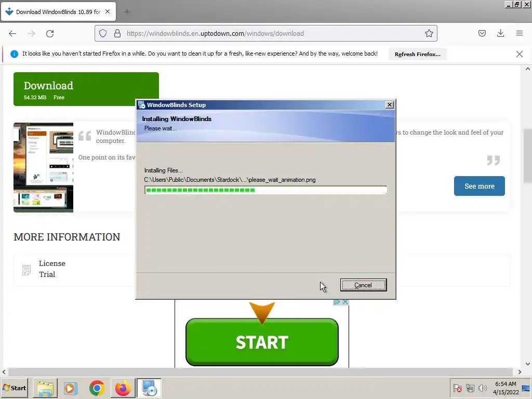The height and width of the screenshot is (399, 532).
Task: Click the WindowBlinds Setup title bar icon
Action: [141, 105]
